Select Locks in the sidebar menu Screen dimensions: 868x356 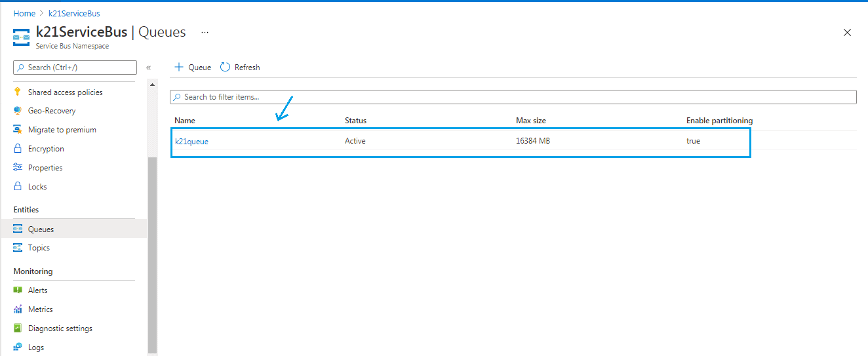pos(37,187)
